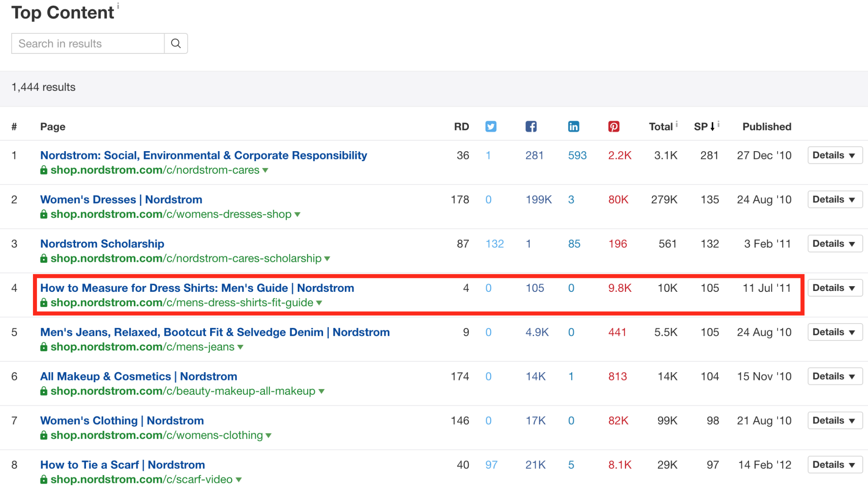The height and width of the screenshot is (489, 868).
Task: Open Details dropdown for Women's Dresses row
Action: pos(835,199)
